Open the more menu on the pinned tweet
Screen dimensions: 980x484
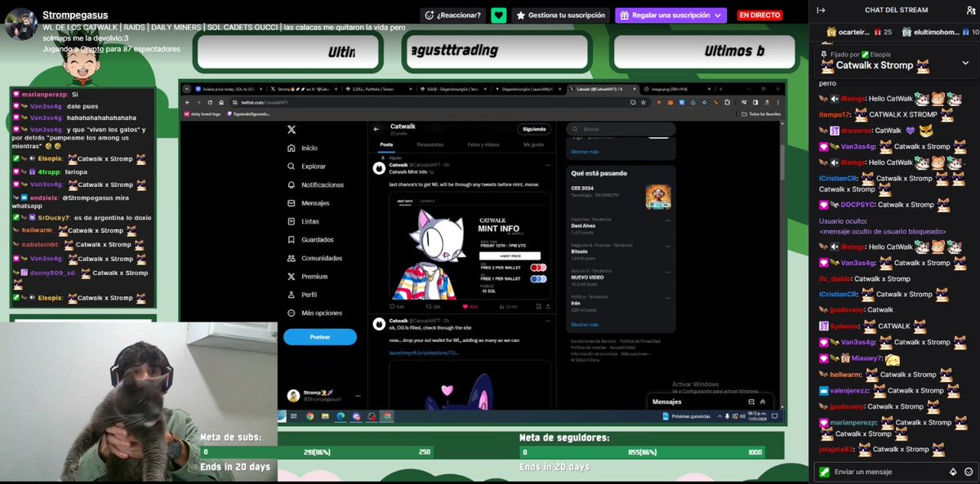click(546, 164)
